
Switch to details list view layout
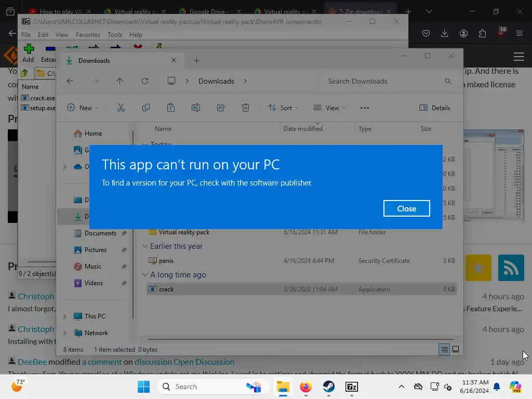click(x=444, y=349)
